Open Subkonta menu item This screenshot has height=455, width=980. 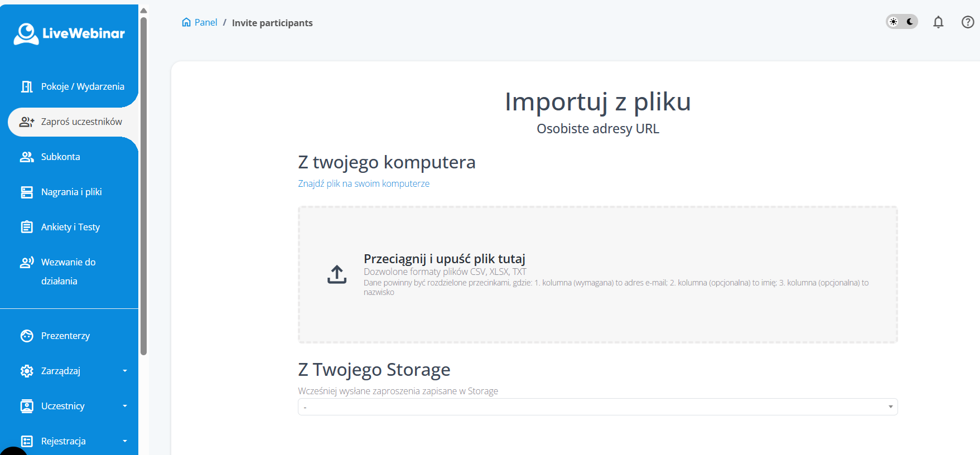(60, 157)
